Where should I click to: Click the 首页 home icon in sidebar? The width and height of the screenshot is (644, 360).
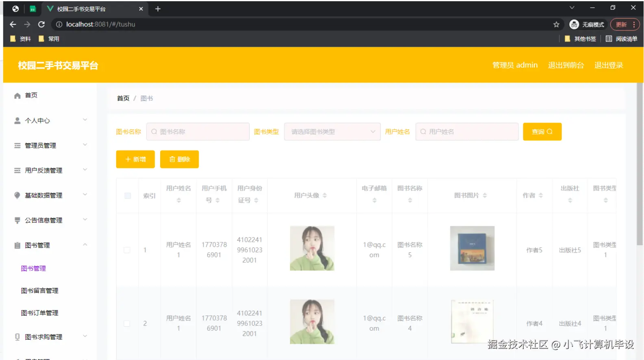(17, 96)
